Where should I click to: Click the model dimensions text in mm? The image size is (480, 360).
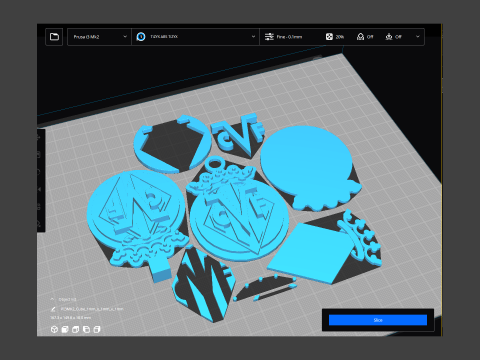[x=71, y=318]
